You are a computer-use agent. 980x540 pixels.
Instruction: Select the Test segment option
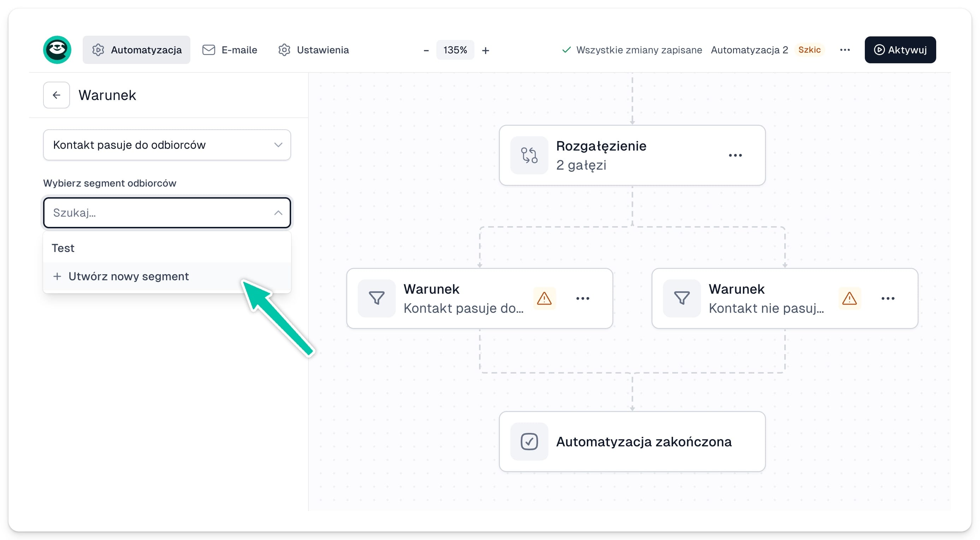coord(167,248)
